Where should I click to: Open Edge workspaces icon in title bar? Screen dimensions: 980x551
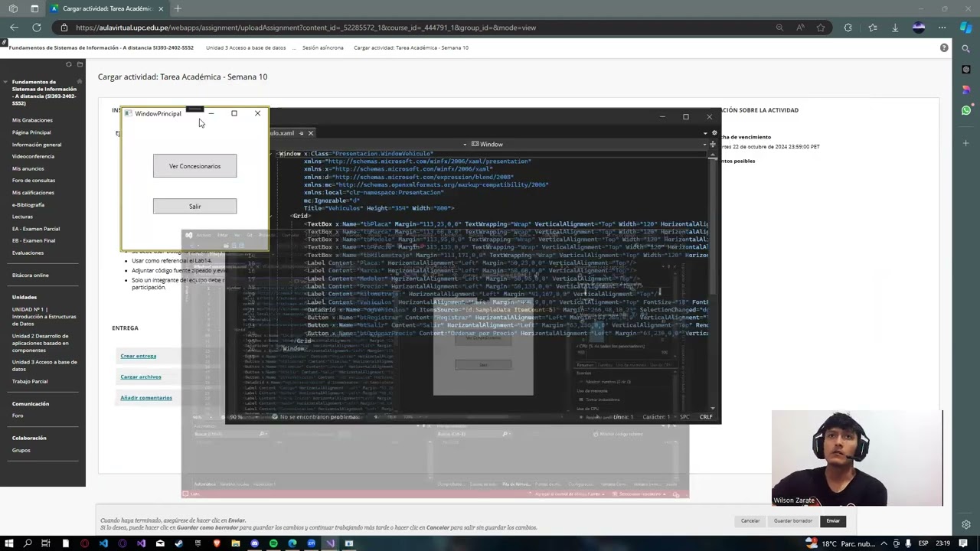point(13,8)
